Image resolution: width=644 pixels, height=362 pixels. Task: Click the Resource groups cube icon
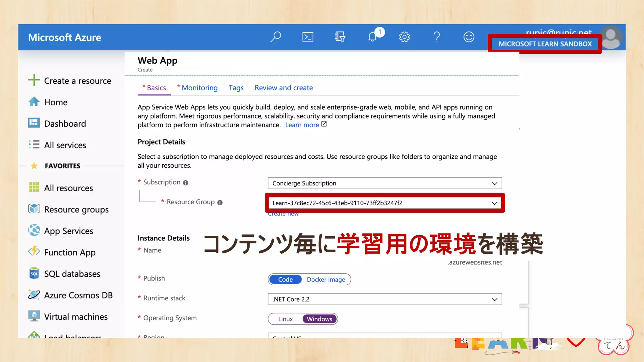click(34, 209)
